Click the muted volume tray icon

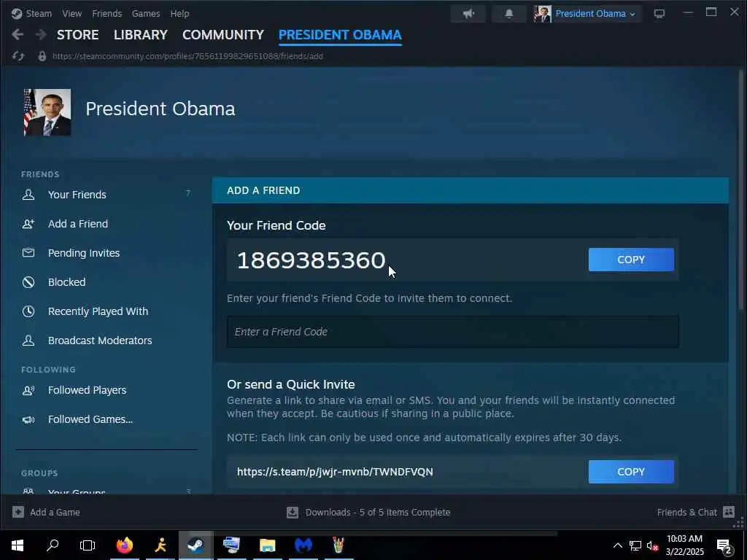coord(652,545)
